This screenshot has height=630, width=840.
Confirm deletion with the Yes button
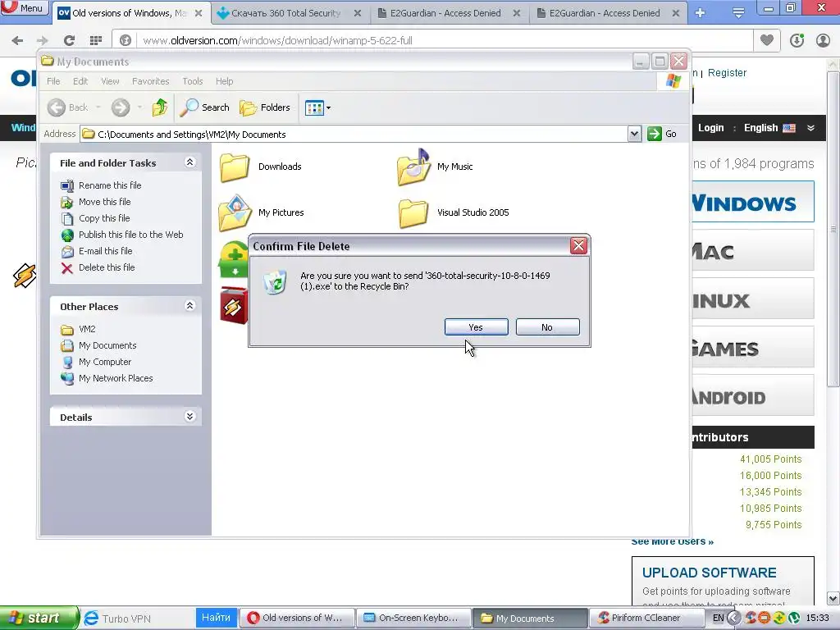pos(477,326)
